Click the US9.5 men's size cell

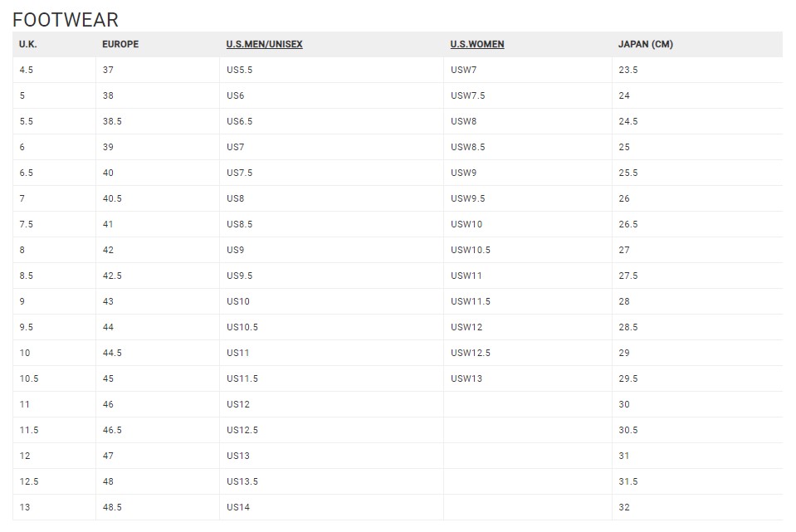240,276
